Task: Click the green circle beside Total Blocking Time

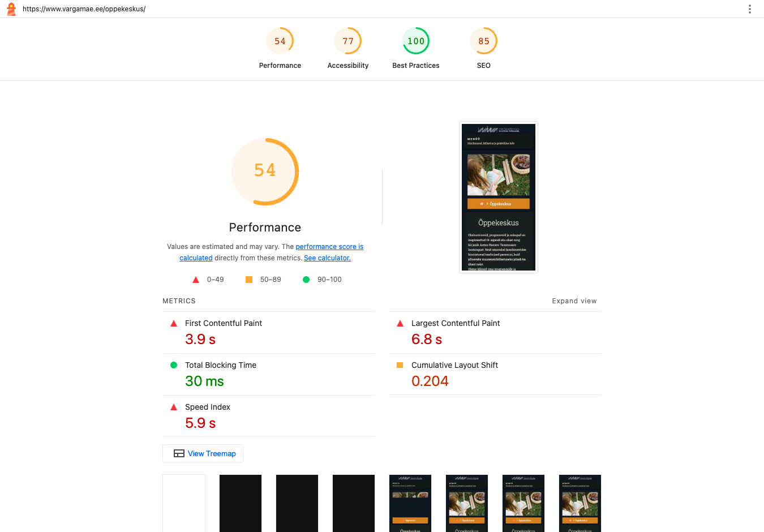Action: pyautogui.click(x=174, y=365)
